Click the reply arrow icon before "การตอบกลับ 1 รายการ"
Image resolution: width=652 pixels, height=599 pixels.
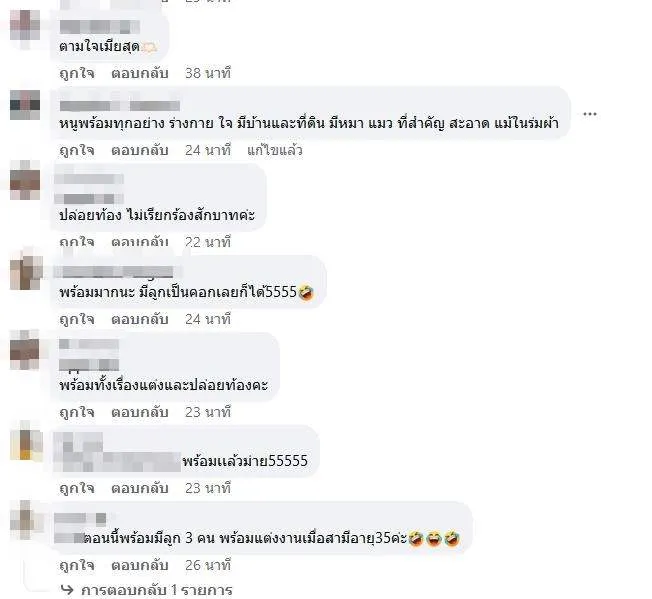[67, 590]
